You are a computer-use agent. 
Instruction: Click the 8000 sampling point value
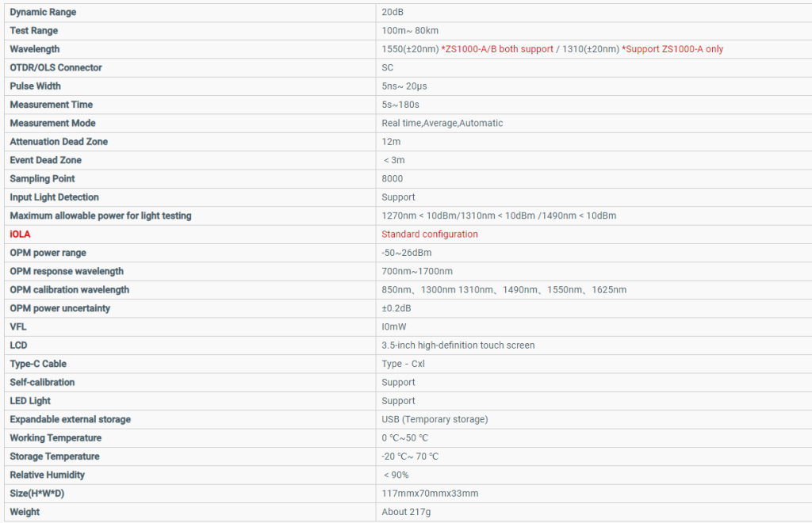coord(393,179)
